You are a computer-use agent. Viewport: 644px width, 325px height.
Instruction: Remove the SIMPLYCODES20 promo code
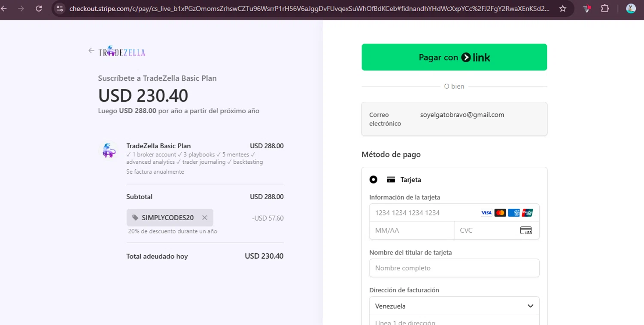pos(205,218)
